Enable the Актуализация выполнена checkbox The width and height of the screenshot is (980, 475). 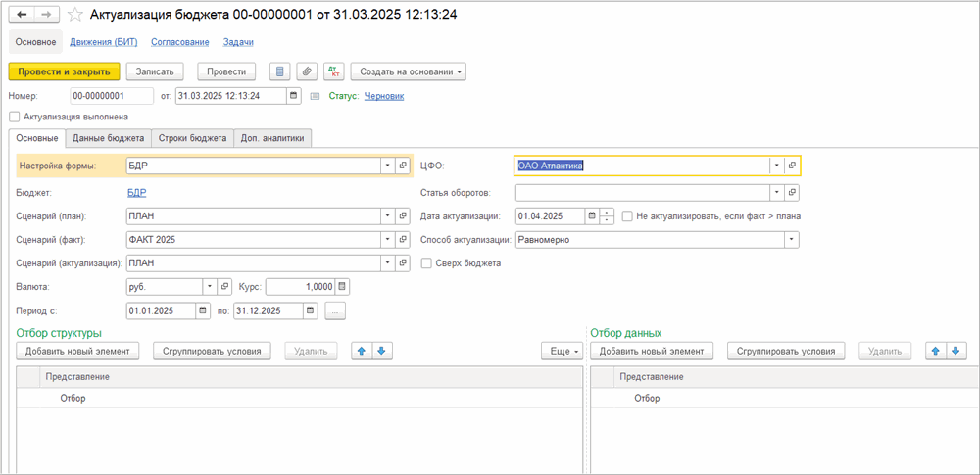14,117
